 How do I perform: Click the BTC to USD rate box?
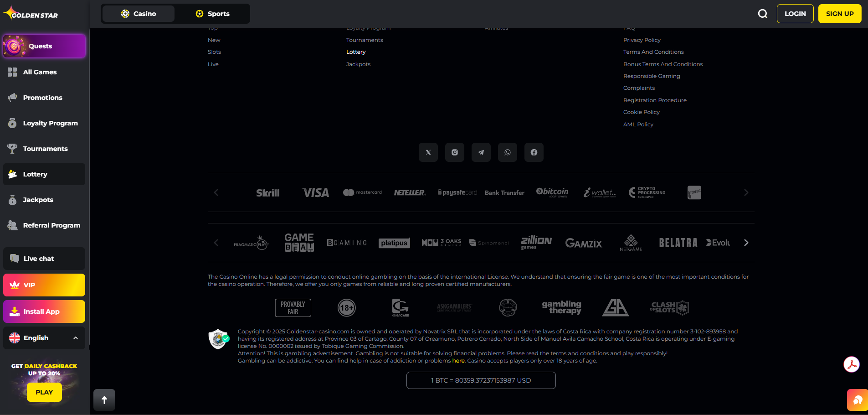tap(481, 380)
